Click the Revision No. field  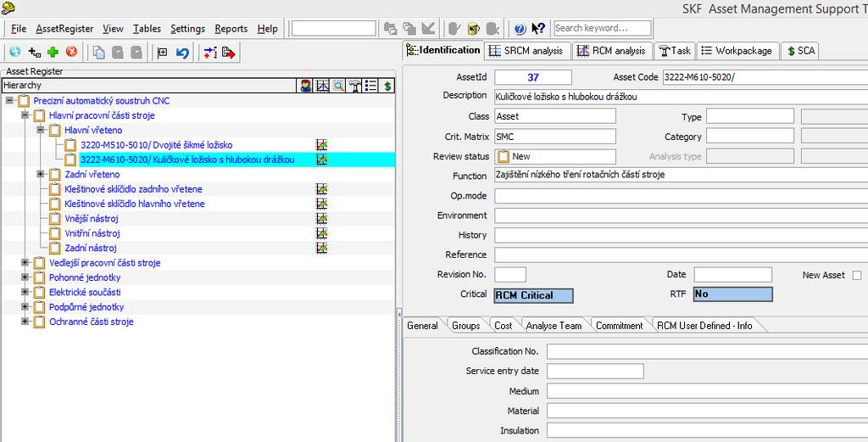pyautogui.click(x=510, y=275)
